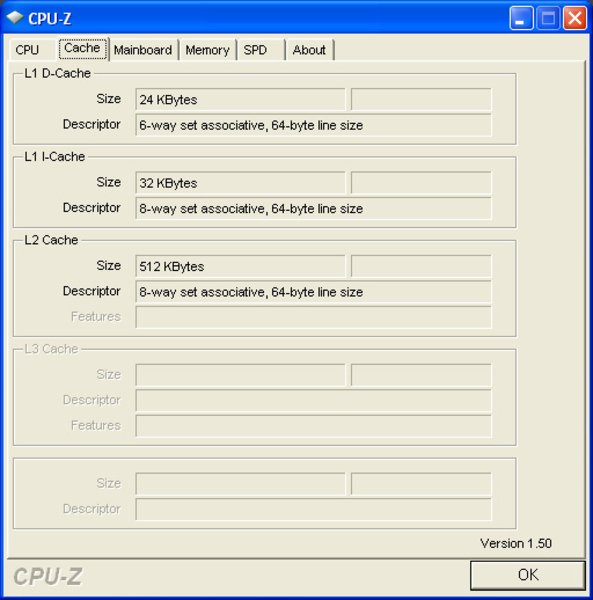Click the L1 I-Cache 8-way descriptor field
This screenshot has width=593, height=600.
click(x=313, y=209)
